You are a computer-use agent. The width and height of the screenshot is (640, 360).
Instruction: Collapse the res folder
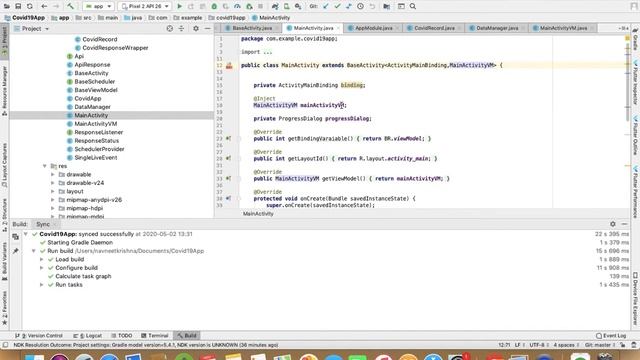click(44, 166)
